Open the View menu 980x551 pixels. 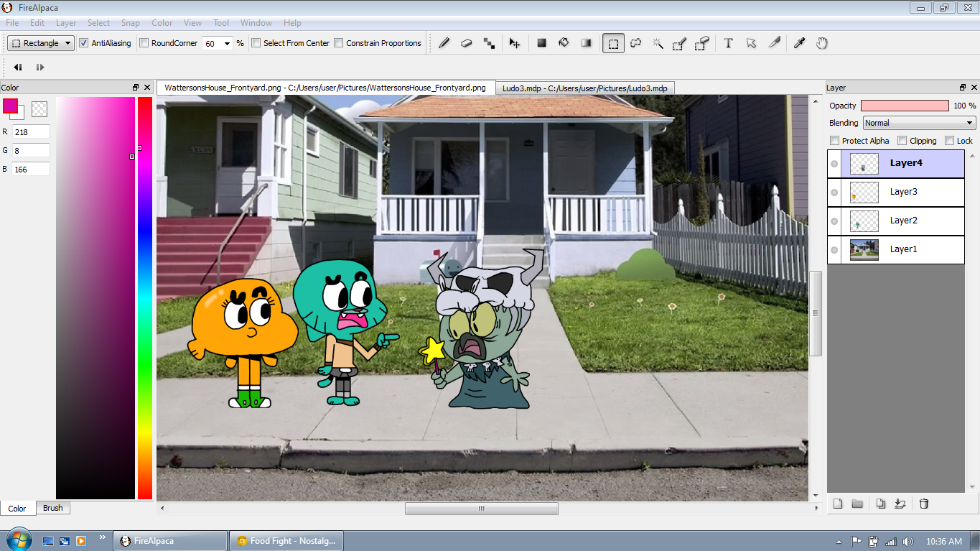(192, 23)
